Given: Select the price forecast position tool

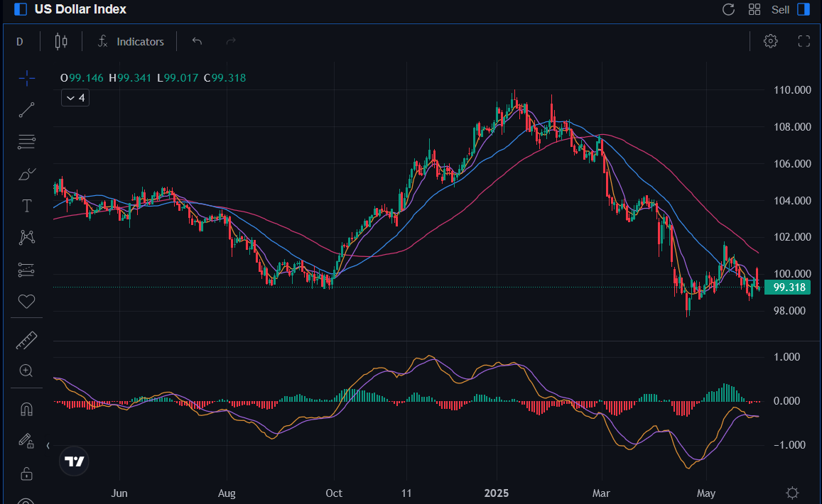Looking at the screenshot, I should (x=27, y=270).
